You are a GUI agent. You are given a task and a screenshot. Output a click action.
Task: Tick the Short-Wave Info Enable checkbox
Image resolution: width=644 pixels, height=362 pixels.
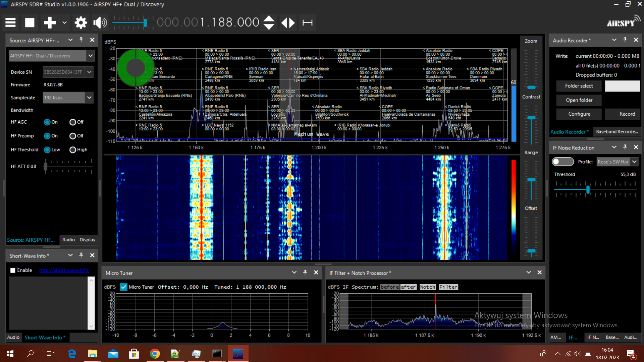[x=13, y=270]
